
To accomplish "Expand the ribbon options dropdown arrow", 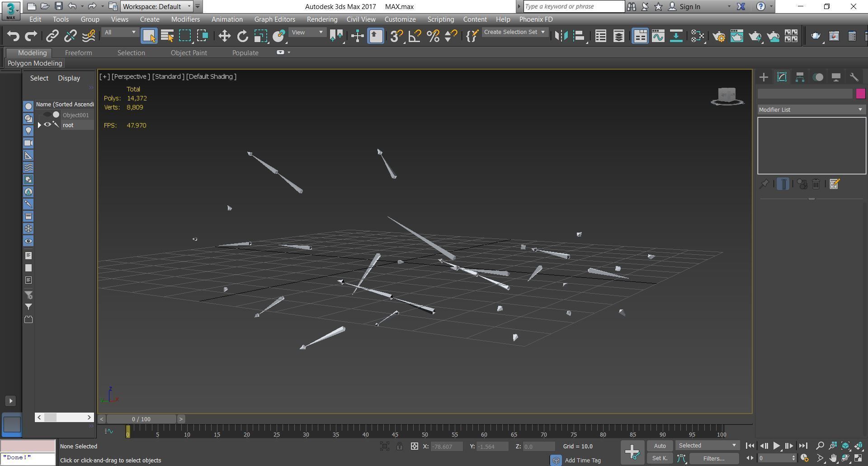I will tap(289, 52).
